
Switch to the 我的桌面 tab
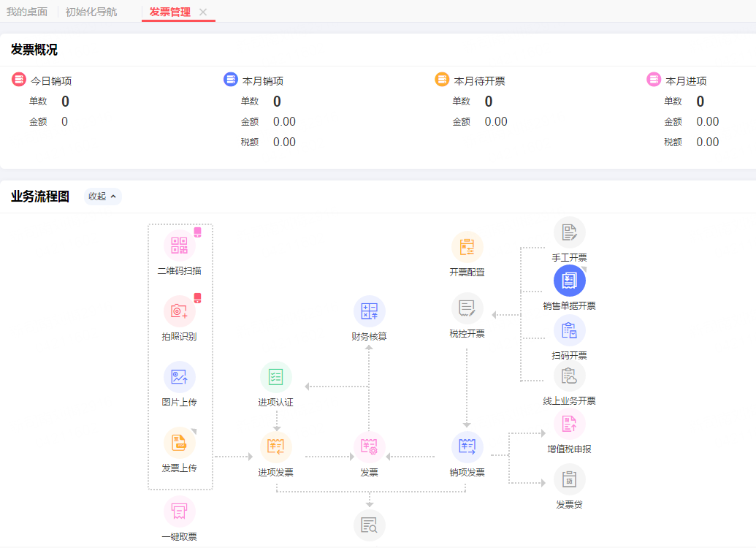point(27,12)
